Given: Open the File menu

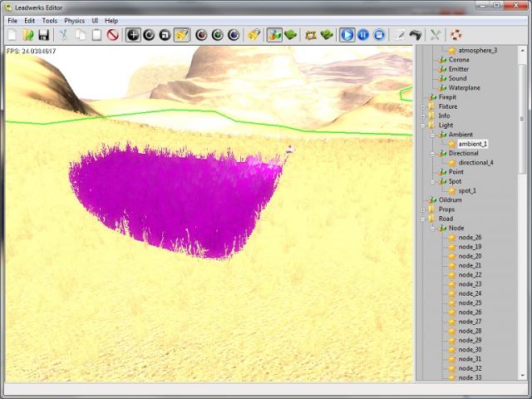Looking at the screenshot, I should pyautogui.click(x=12, y=20).
